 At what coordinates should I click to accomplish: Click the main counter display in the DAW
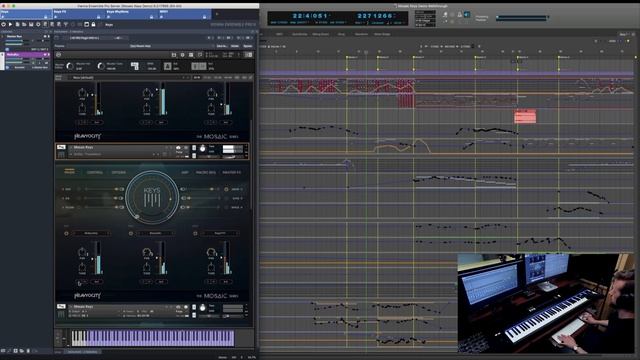pyautogui.click(x=311, y=16)
